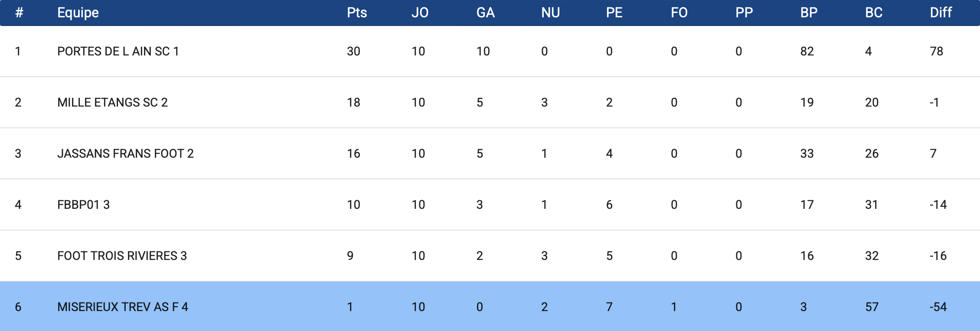Click goal difference value 78
The height and width of the screenshot is (331, 980).
936,51
